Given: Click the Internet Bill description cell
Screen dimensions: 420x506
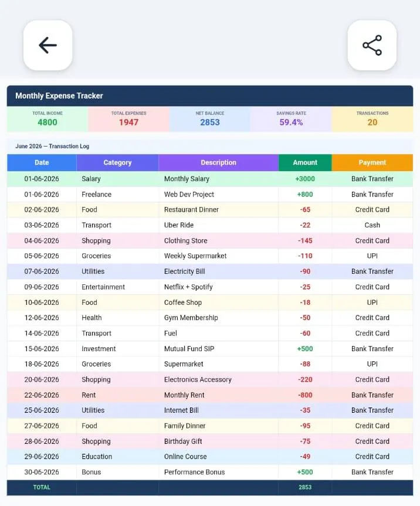Looking at the screenshot, I should point(219,410).
